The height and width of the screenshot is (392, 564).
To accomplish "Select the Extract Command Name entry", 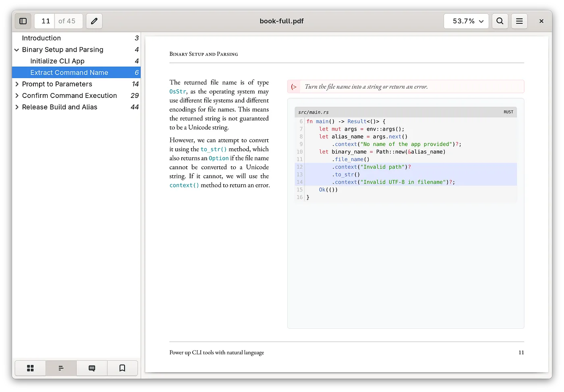I will (69, 73).
